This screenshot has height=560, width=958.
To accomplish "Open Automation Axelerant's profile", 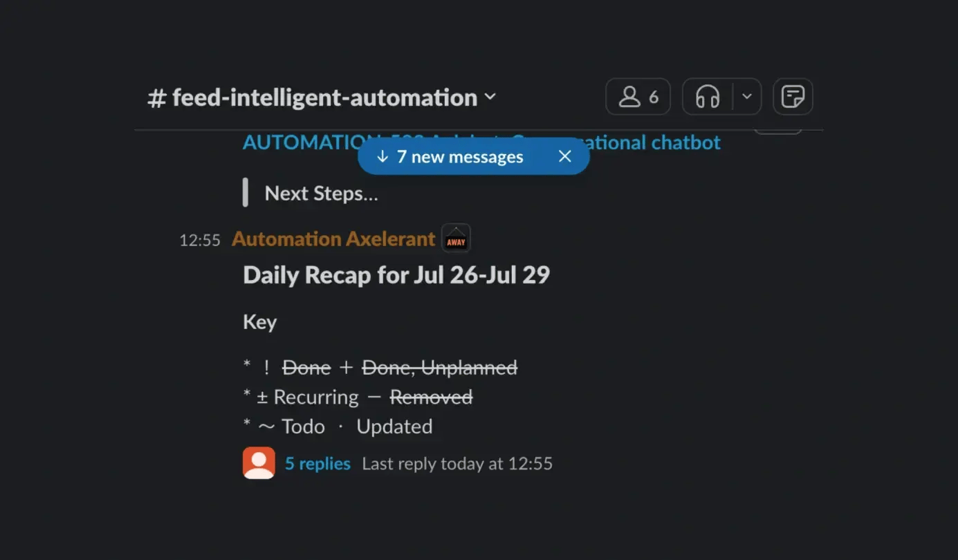I will [x=333, y=239].
